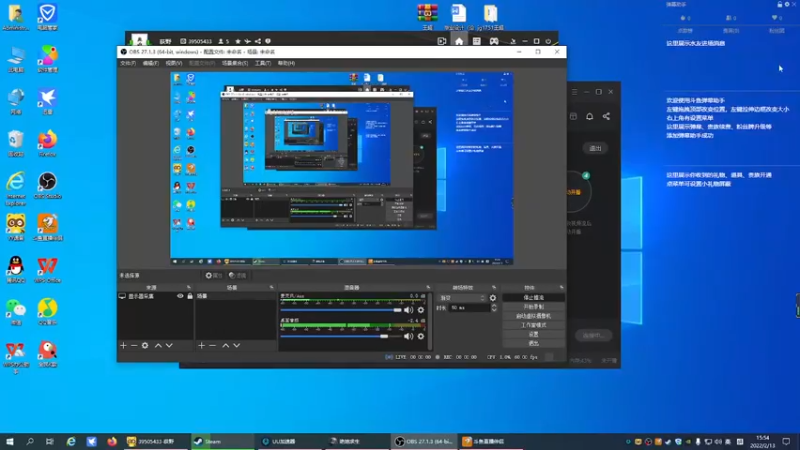This screenshot has width=800, height=450.
Task: Add a new source with plus button
Action: [123, 345]
